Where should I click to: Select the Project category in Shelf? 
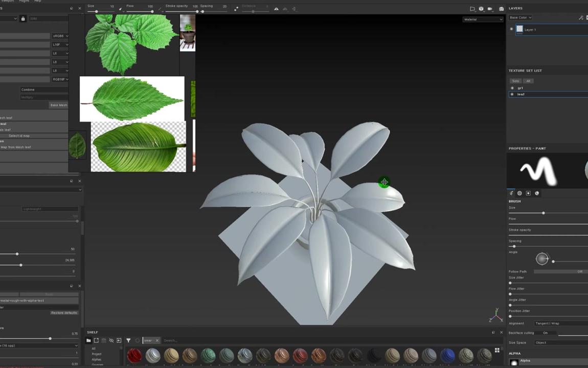tap(97, 354)
